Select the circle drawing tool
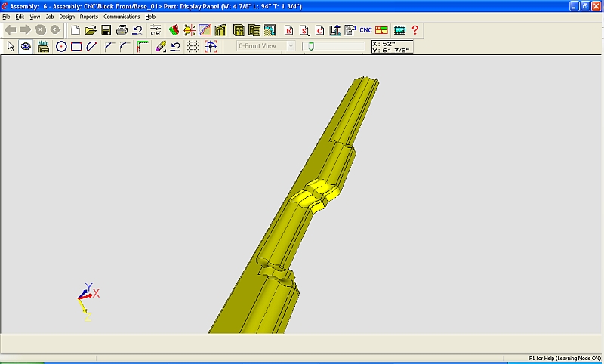Viewport: 604px width, 364px height. (61, 46)
